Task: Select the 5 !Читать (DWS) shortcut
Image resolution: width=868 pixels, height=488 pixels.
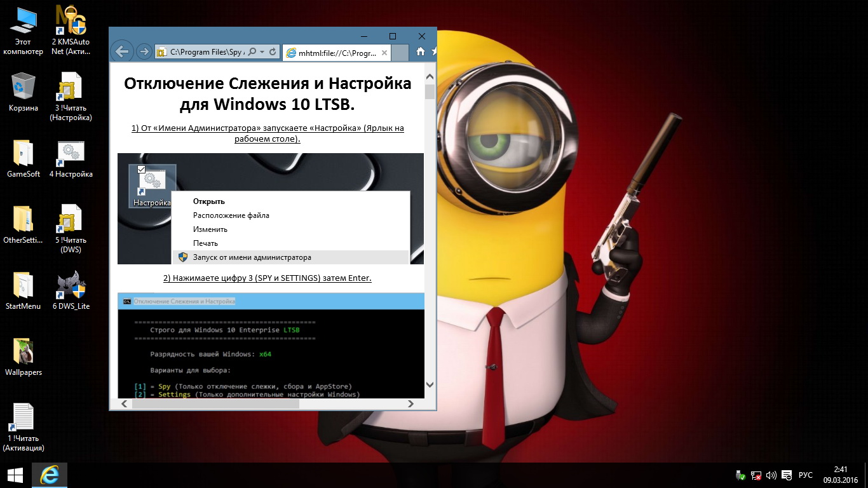Action: (x=71, y=229)
